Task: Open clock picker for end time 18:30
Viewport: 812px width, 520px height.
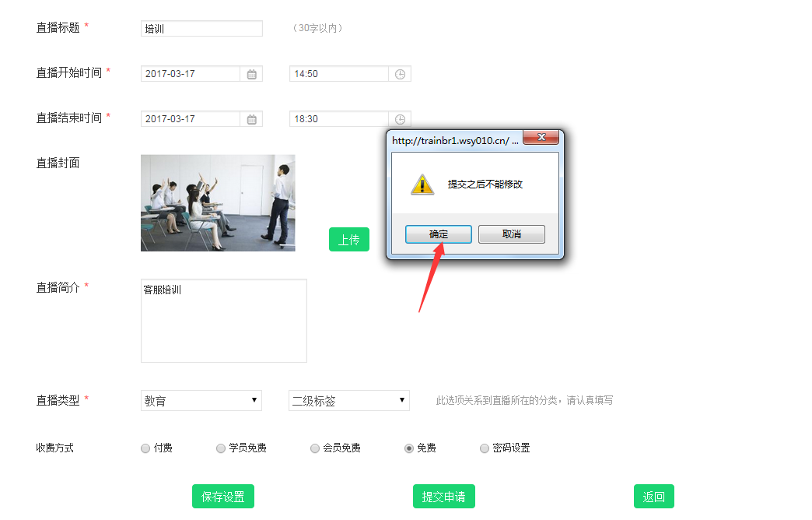Action: point(401,119)
